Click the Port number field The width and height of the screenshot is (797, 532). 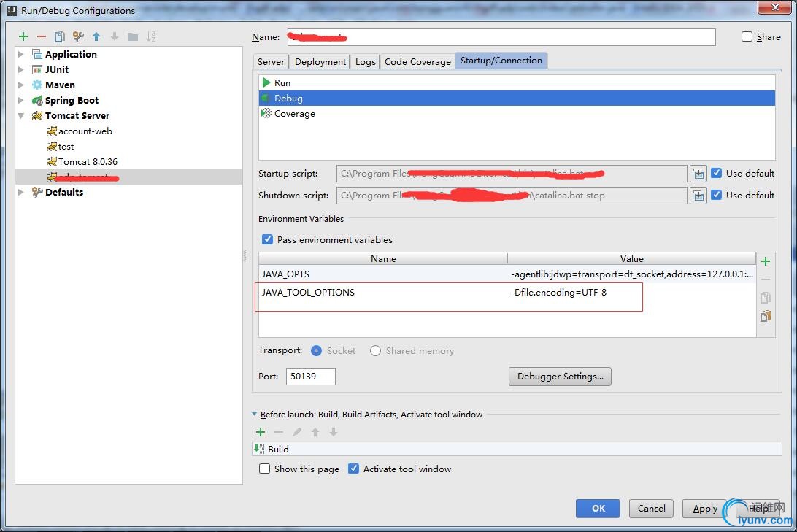click(x=311, y=377)
